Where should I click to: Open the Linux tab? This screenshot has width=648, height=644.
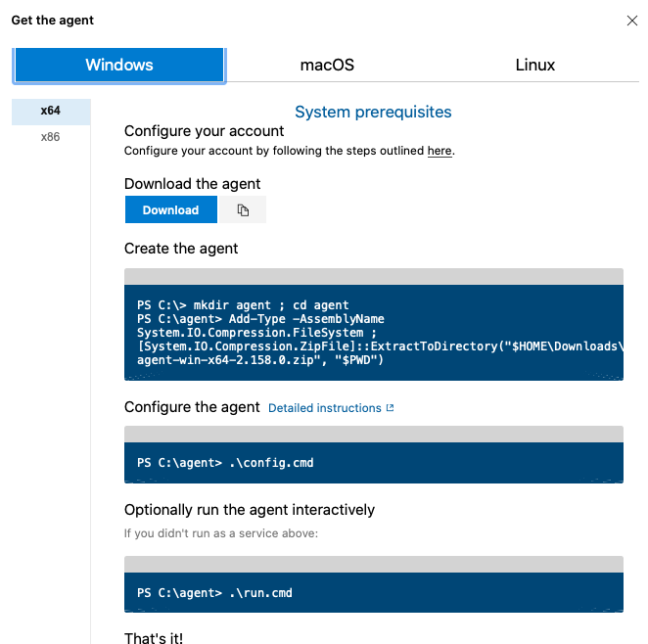(x=534, y=66)
